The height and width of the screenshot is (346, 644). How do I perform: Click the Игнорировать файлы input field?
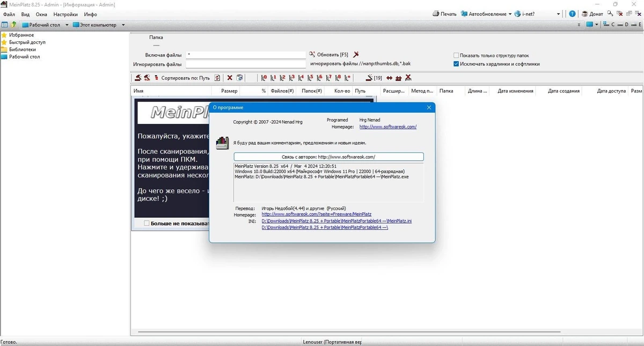(x=246, y=64)
